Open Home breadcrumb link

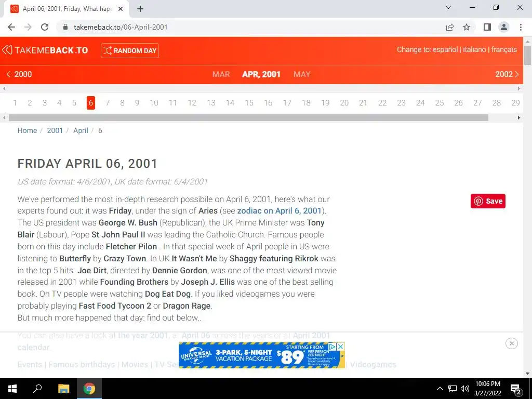[27, 130]
